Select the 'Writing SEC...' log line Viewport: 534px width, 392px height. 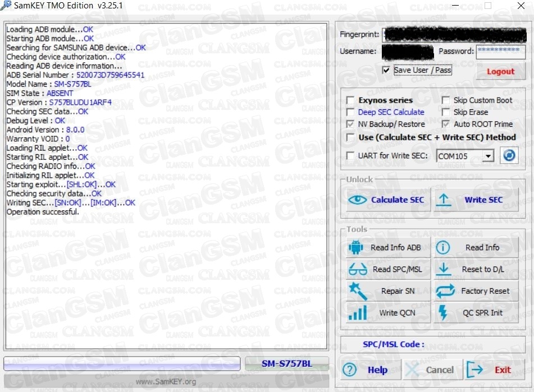point(71,202)
